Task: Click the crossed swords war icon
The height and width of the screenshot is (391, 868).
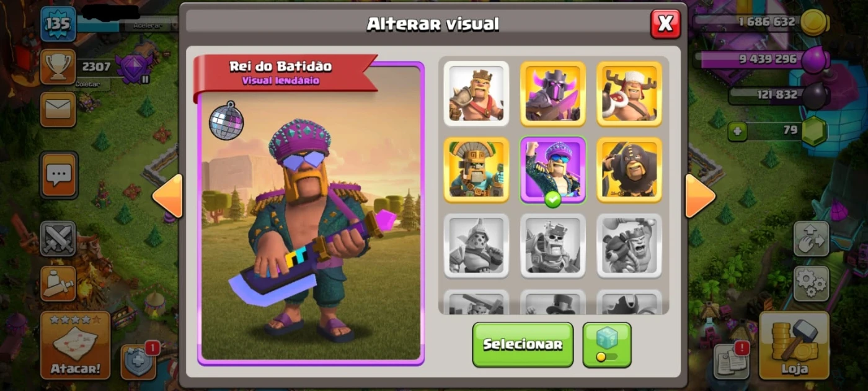Action: 58,239
